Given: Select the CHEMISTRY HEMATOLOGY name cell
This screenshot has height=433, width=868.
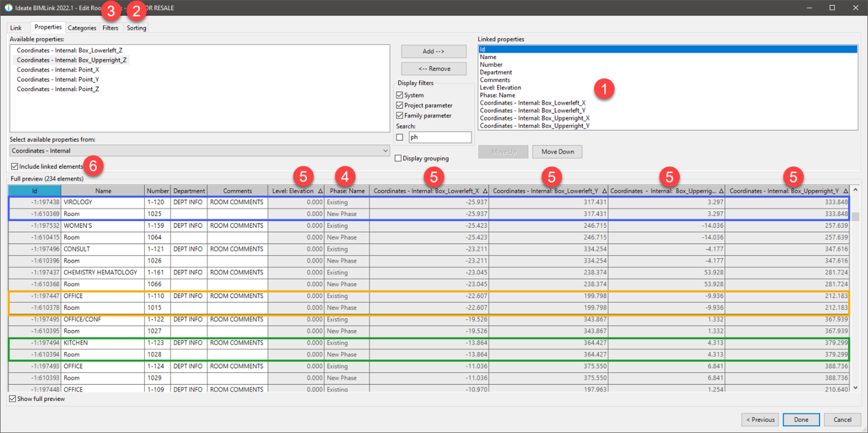Looking at the screenshot, I should coord(103,272).
